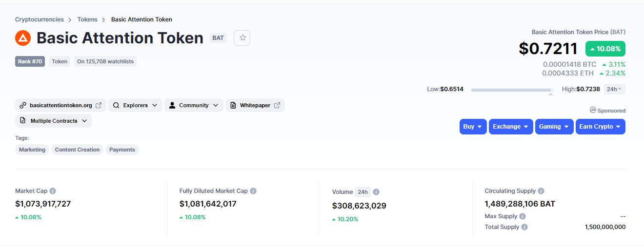Click the external-link icon on basicattentiontoken.org
This screenshot has height=246, width=644.
point(99,105)
